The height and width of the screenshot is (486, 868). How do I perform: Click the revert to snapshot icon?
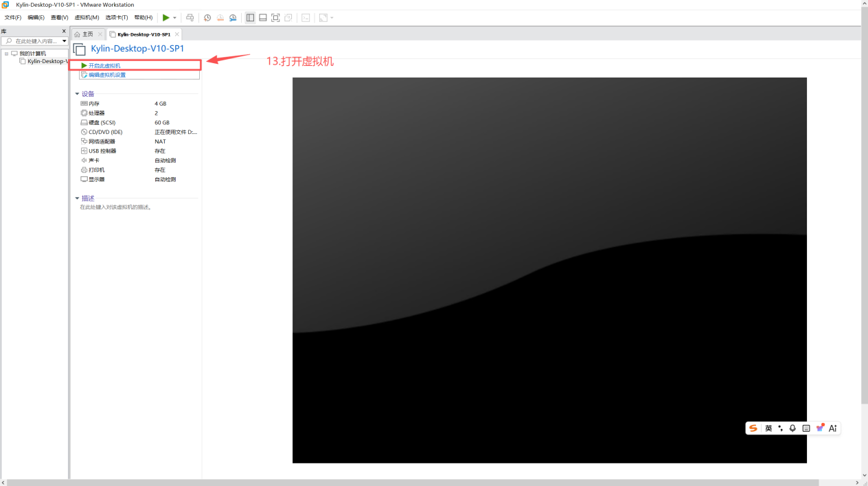click(x=220, y=18)
